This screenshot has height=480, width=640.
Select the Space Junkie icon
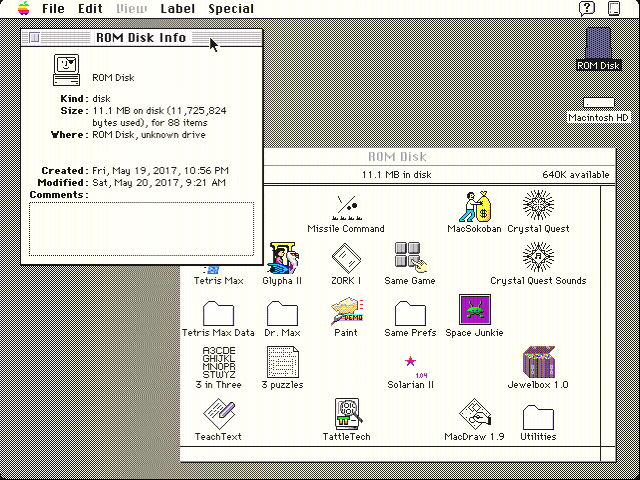(474, 310)
